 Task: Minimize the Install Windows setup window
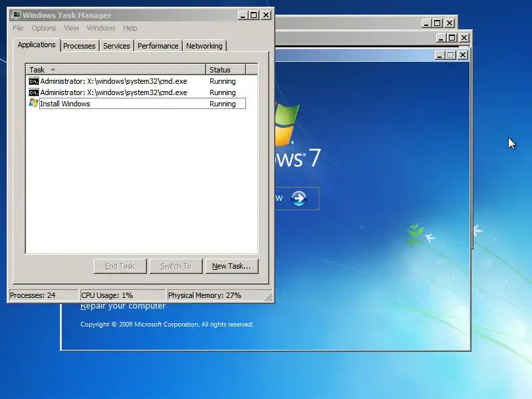440,55
